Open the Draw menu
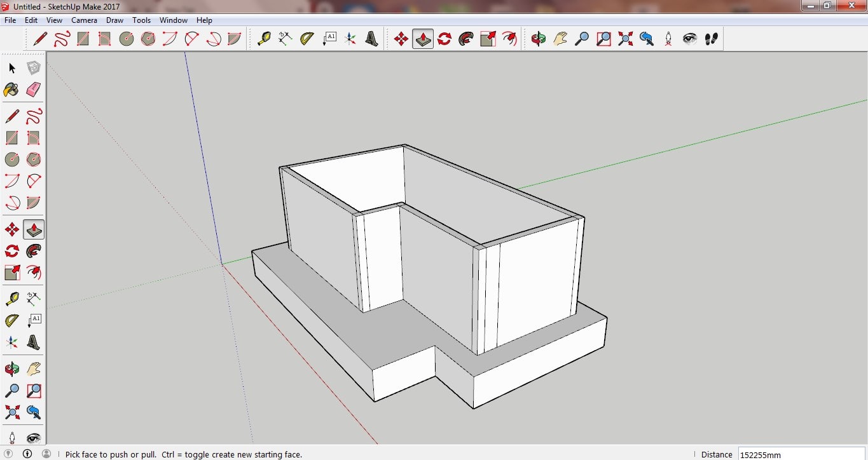Image resolution: width=868 pixels, height=460 pixels. [x=115, y=20]
